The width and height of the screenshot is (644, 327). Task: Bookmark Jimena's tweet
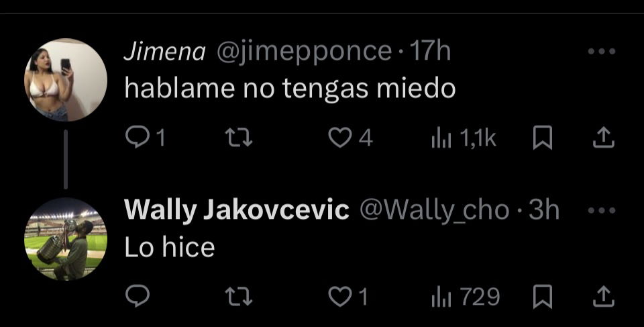click(542, 138)
